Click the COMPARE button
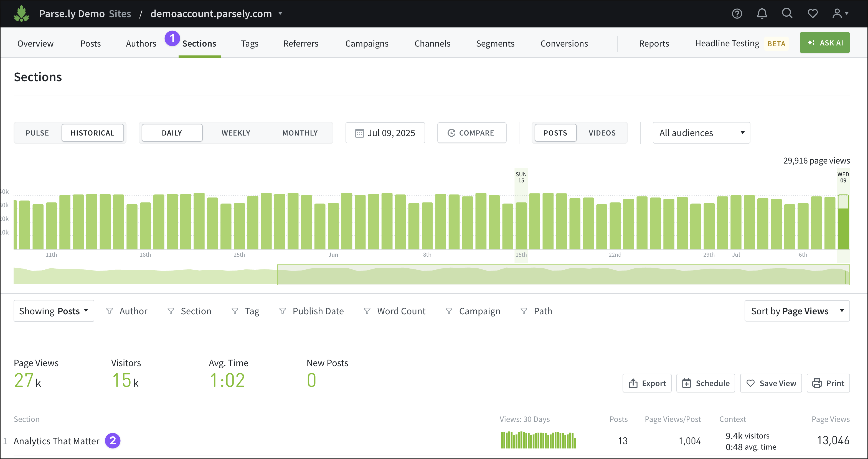Image resolution: width=868 pixels, height=459 pixels. pos(472,133)
